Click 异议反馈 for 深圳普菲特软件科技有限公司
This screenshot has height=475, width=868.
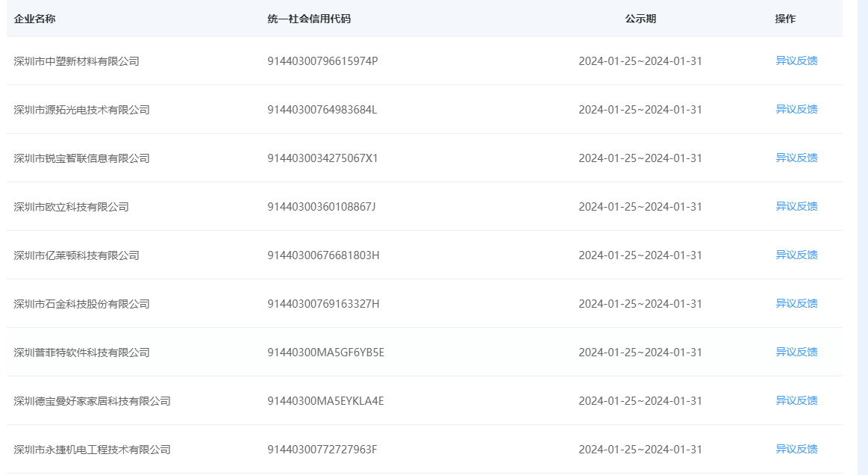(796, 352)
